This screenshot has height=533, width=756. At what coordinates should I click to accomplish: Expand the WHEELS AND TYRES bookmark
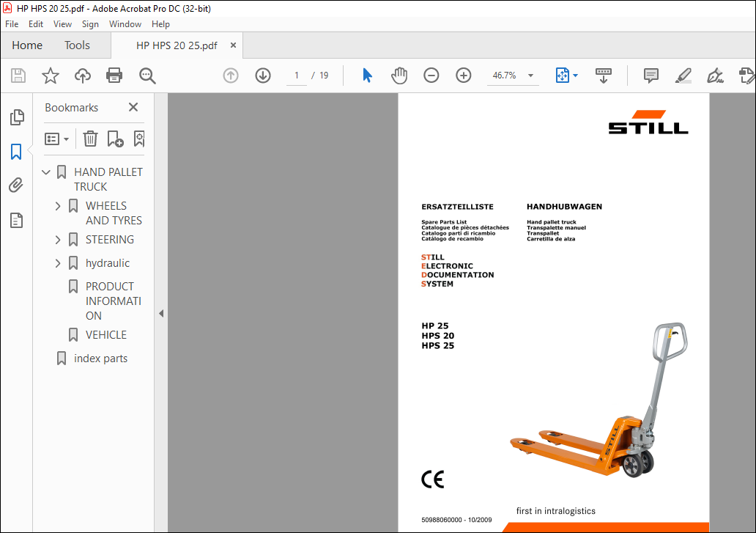point(58,207)
